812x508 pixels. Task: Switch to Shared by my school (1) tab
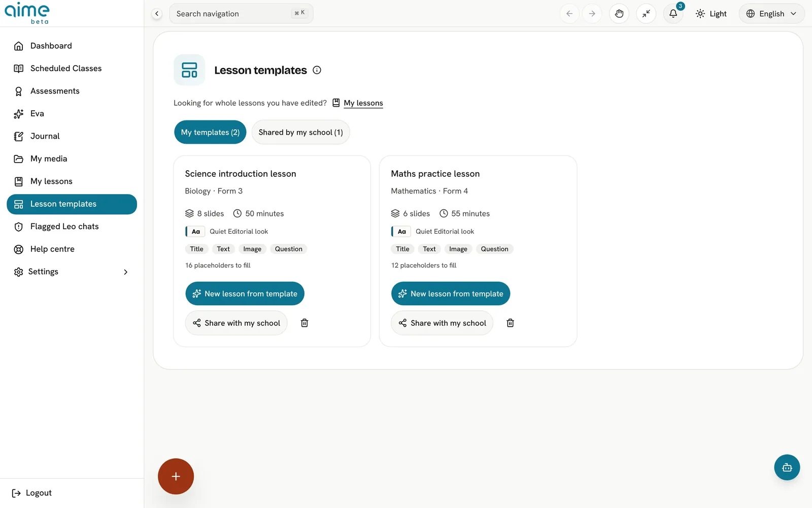tap(300, 132)
